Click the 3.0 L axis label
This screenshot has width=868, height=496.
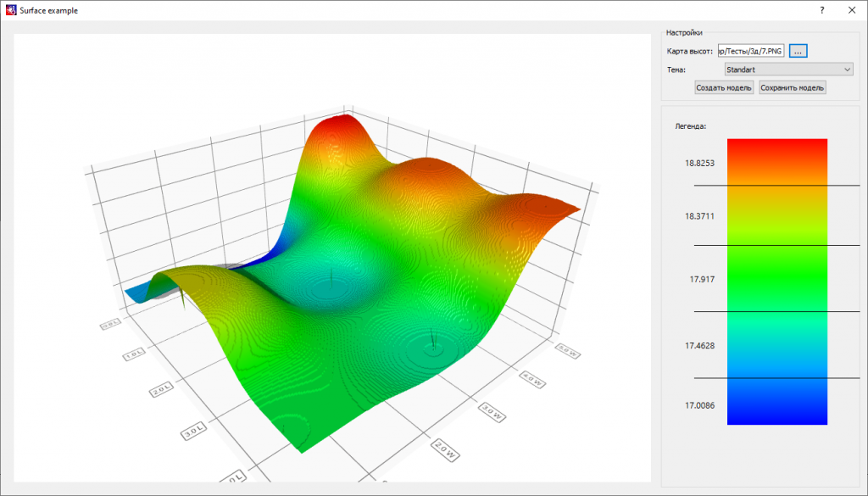point(194,430)
